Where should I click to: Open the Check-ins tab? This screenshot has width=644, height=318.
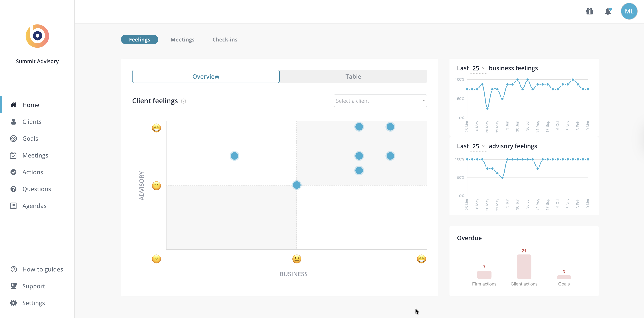click(x=225, y=39)
